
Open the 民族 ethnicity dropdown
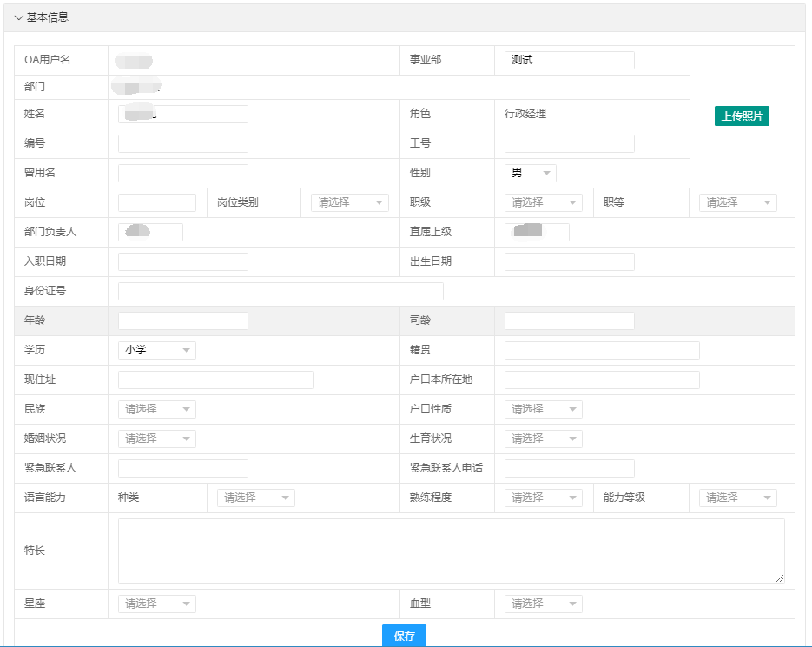[x=156, y=409]
